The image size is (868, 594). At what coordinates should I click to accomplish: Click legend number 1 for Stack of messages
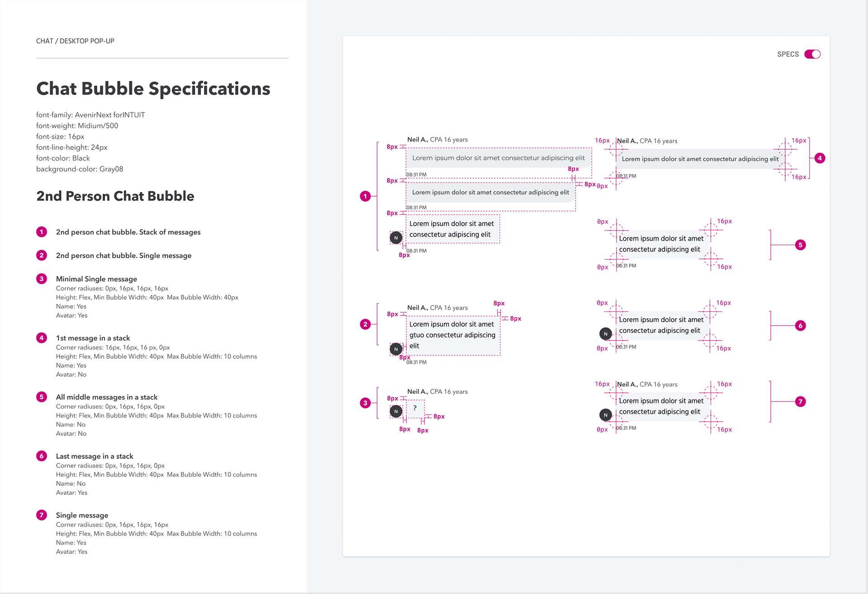[x=42, y=232]
